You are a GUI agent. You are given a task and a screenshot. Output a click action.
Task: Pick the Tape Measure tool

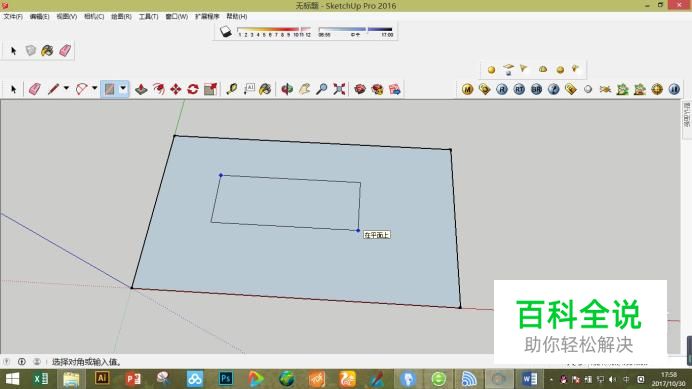(232, 89)
